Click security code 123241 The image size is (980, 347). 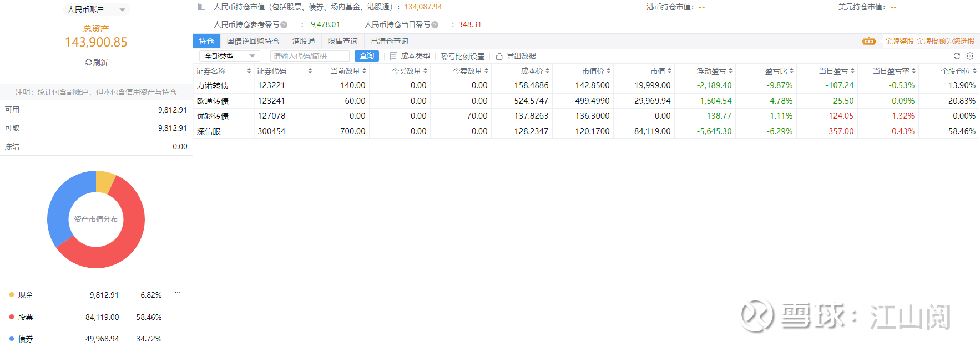point(271,101)
